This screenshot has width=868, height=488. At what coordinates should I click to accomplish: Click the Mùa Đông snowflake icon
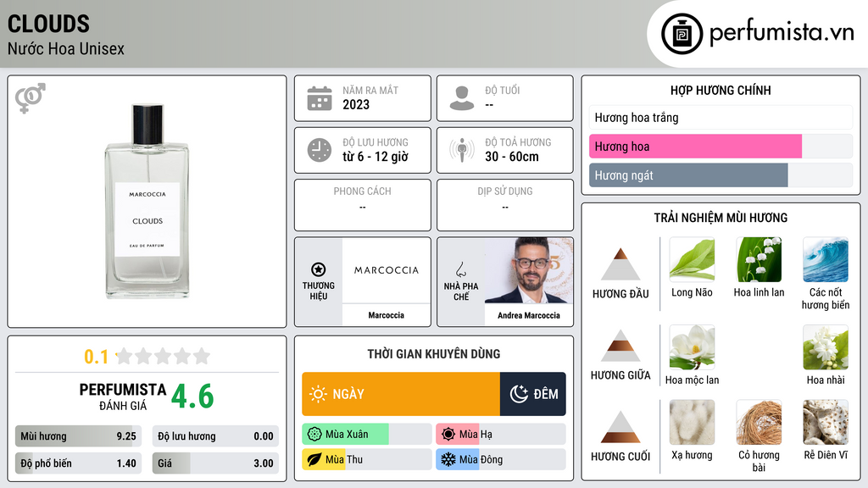pos(448,460)
